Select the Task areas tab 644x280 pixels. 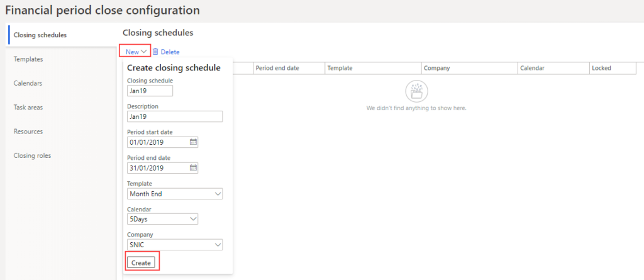pos(28,108)
